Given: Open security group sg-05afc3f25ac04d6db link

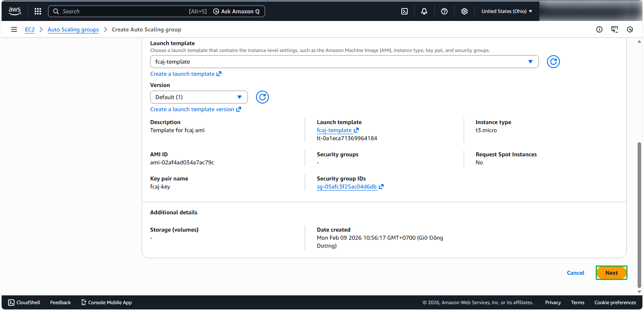Looking at the screenshot, I should point(347,187).
